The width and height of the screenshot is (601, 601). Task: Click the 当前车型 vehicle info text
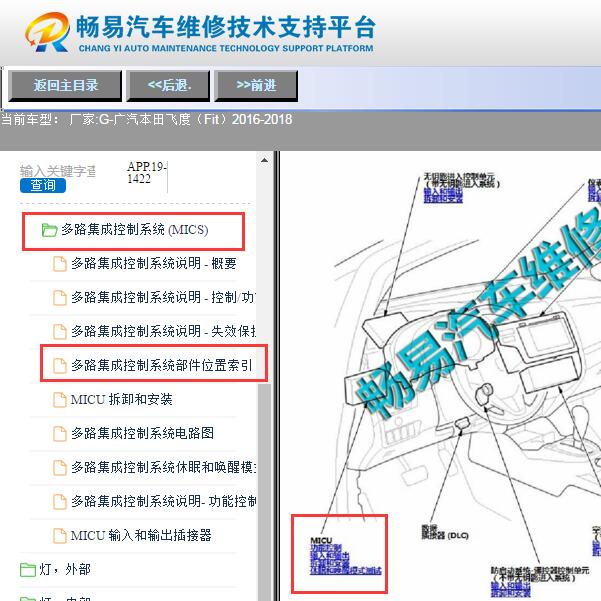146,120
